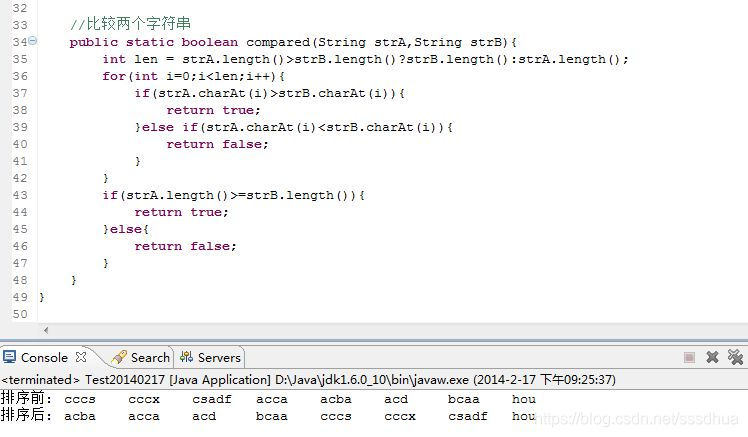This screenshot has width=748, height=437.
Task: Click 'int len' declaration on line 35
Action: [130, 59]
